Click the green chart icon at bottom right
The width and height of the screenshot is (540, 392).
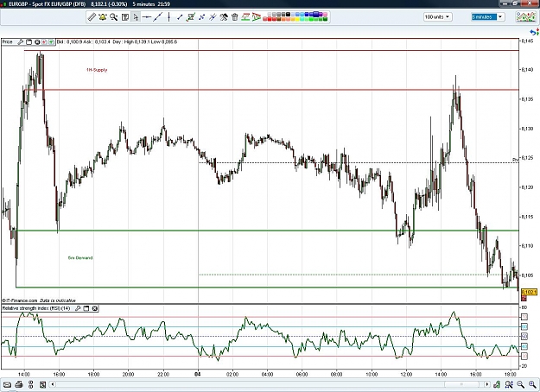click(x=497, y=384)
